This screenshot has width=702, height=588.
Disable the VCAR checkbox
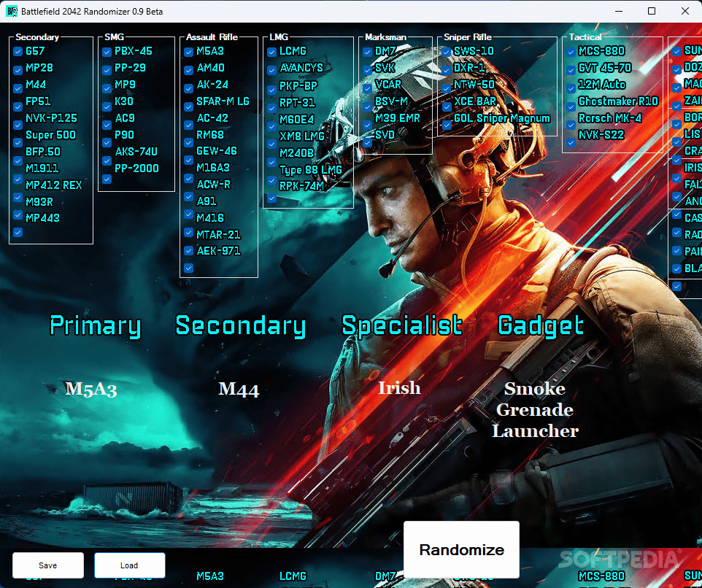[368, 88]
